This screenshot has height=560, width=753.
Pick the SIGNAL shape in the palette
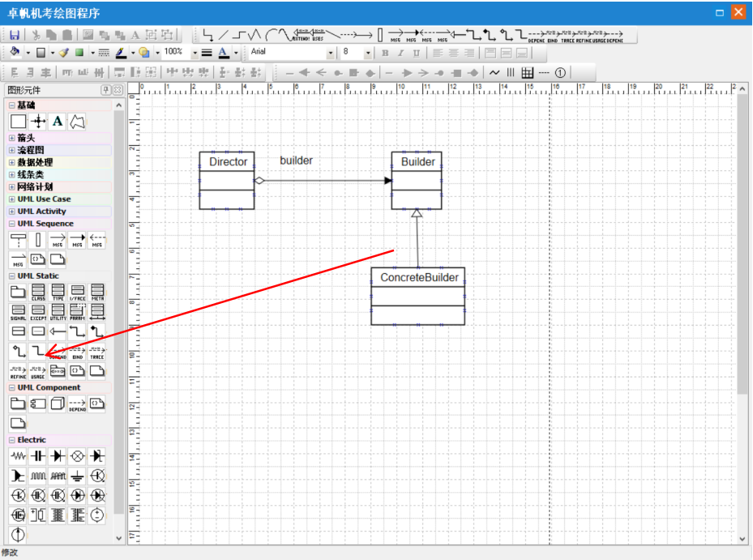click(19, 312)
